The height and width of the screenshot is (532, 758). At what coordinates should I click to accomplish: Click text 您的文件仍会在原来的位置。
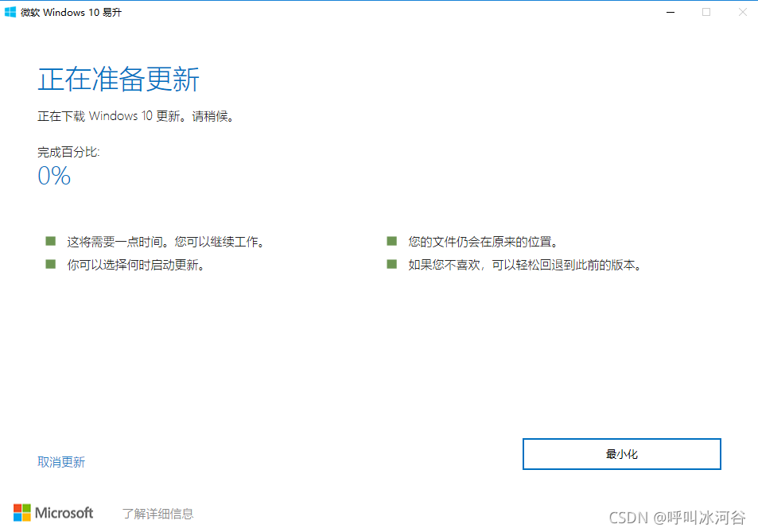(483, 242)
